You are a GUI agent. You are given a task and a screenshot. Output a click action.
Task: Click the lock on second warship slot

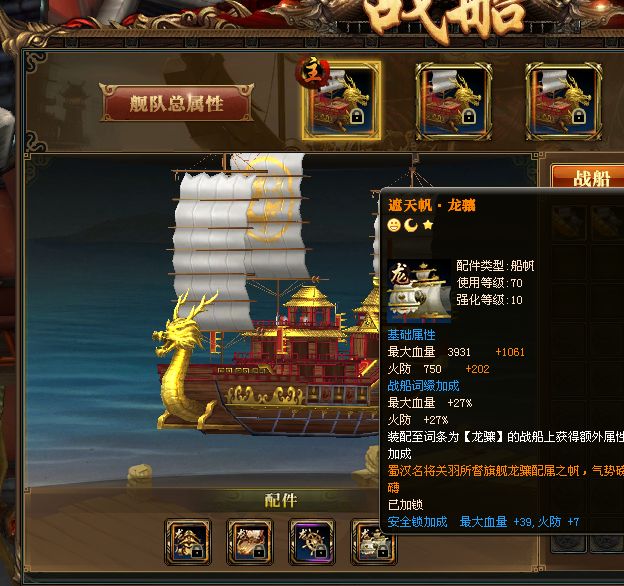coord(469,117)
